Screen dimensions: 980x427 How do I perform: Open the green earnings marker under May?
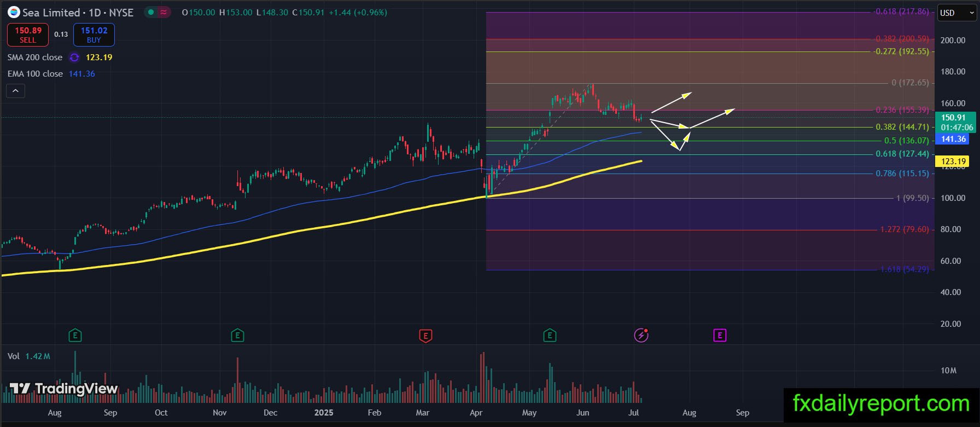550,336
